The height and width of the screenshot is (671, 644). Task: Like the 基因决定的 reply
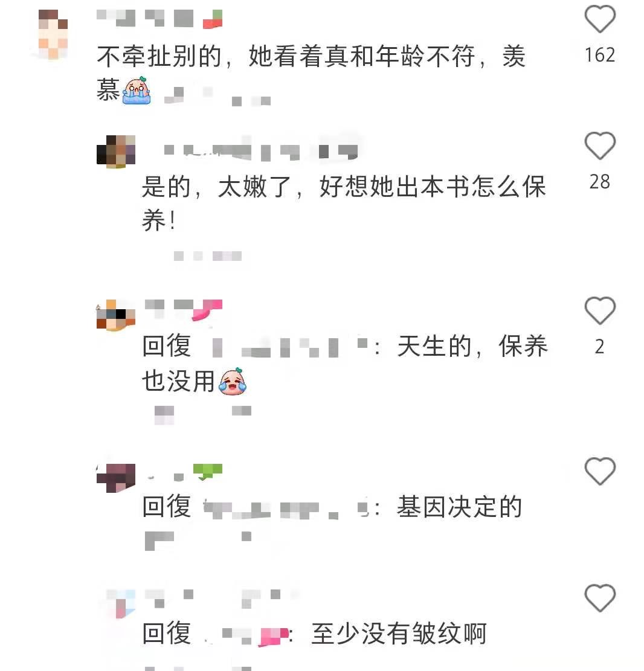tap(600, 470)
